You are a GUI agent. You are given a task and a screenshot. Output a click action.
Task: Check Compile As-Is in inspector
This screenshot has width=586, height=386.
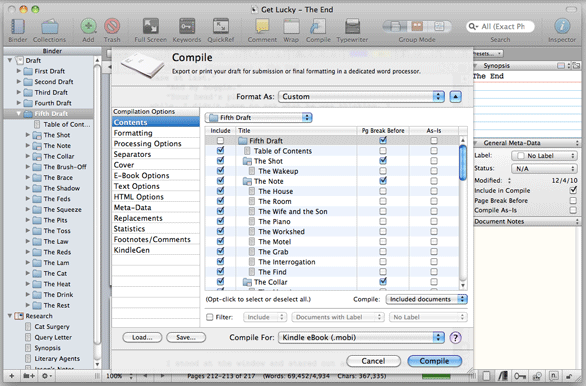(x=573, y=210)
